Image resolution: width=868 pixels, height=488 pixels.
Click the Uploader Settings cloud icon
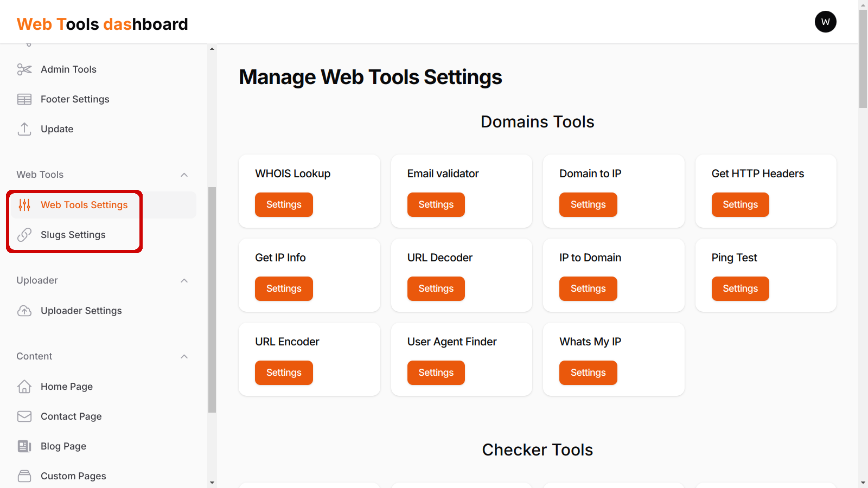tap(24, 311)
